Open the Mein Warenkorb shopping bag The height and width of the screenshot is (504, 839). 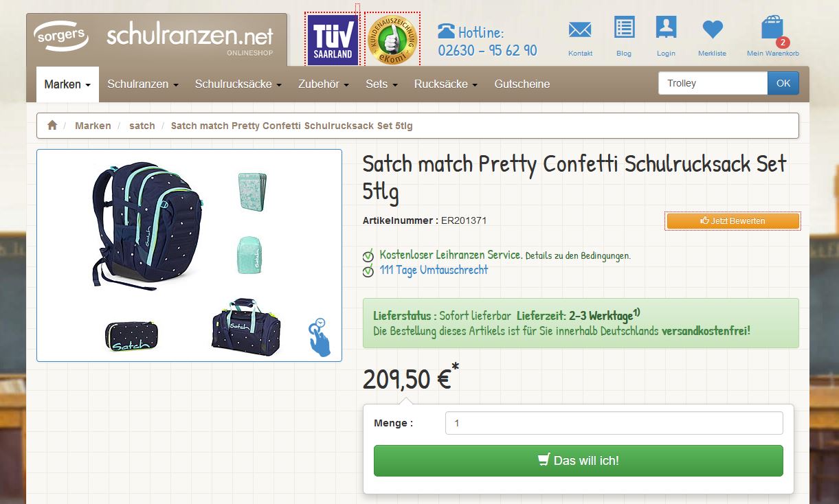click(x=773, y=29)
